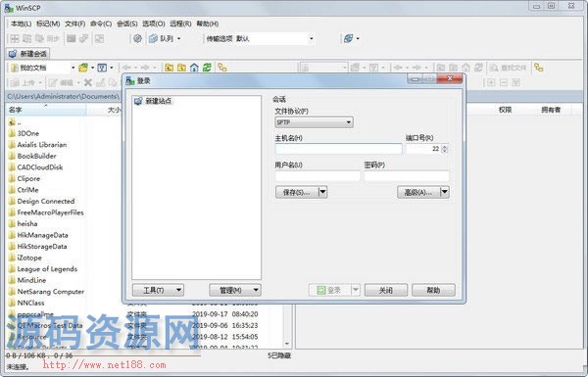Image resolution: width=588 pixels, height=377 pixels.
Task: Click the 主机名 host name input field
Action: (x=339, y=149)
